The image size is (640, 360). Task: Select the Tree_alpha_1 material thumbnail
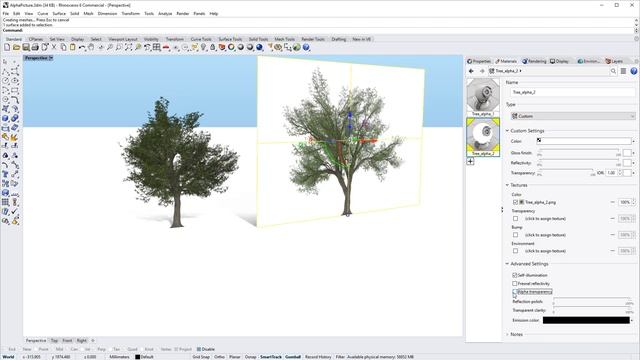pos(483,97)
